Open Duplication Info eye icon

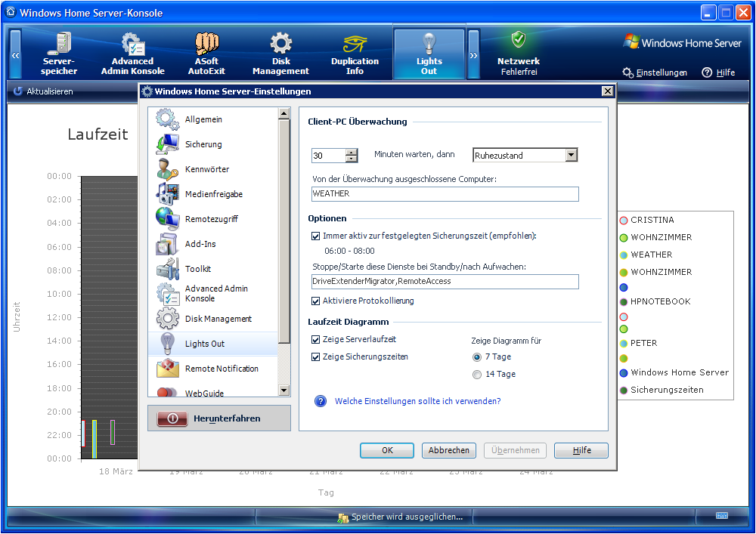pos(355,45)
